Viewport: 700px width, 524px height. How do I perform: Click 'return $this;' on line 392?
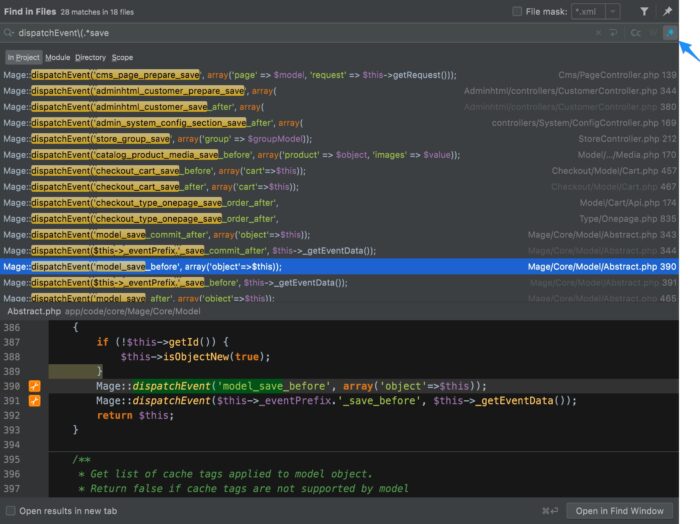tap(135, 416)
